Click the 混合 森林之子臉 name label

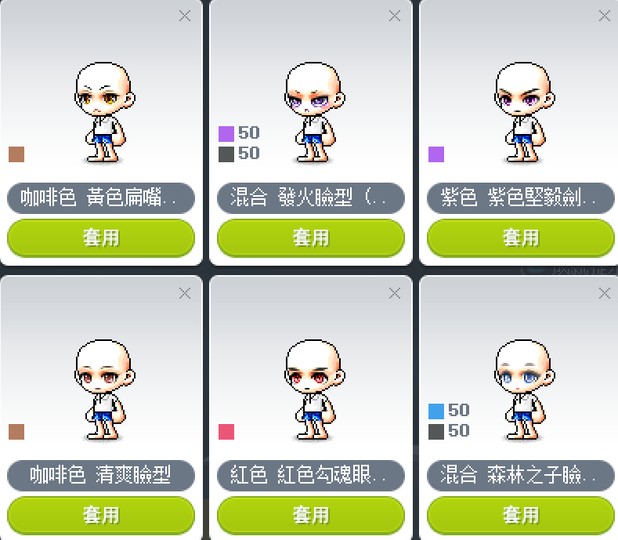pyautogui.click(x=520, y=475)
